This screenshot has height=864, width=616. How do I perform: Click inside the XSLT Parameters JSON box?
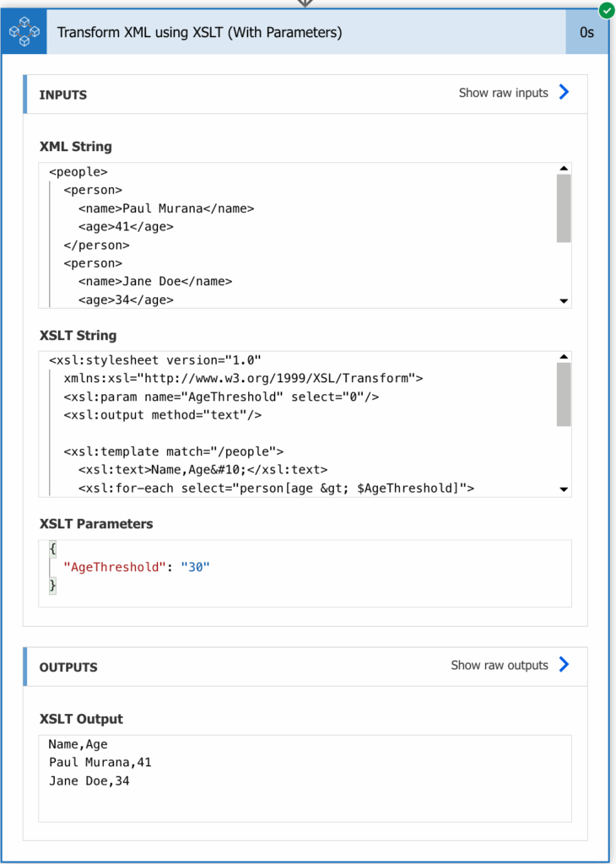pos(305,573)
